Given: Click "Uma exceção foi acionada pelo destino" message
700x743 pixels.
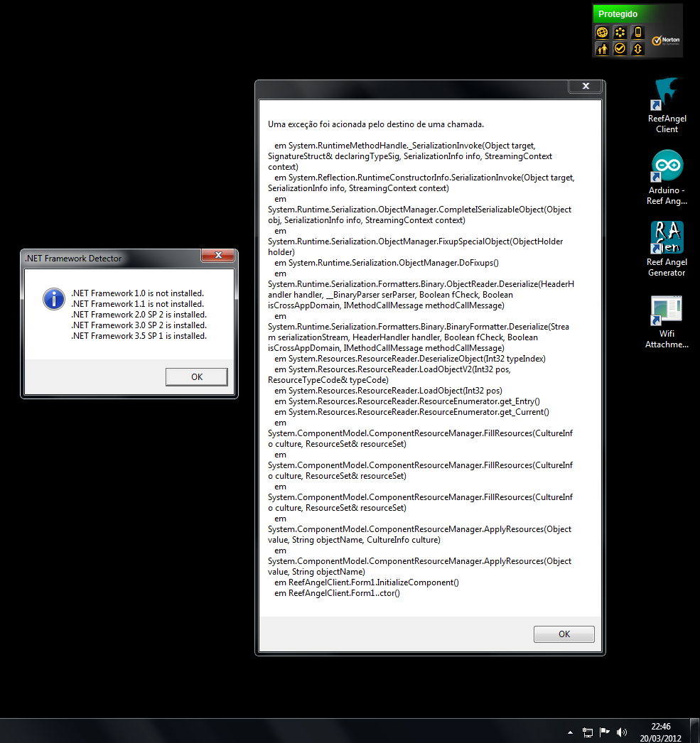Looking at the screenshot, I should 376,124.
